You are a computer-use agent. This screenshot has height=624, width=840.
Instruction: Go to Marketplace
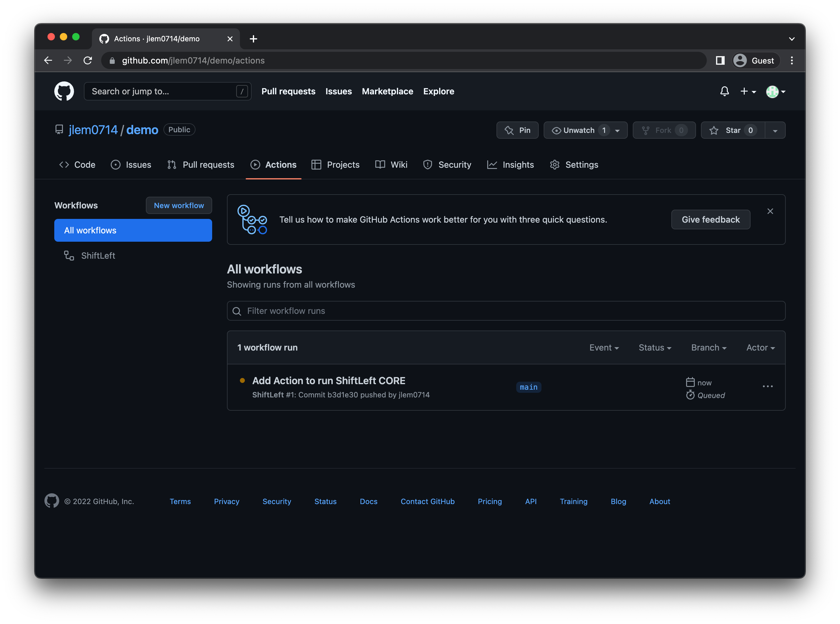click(x=387, y=91)
